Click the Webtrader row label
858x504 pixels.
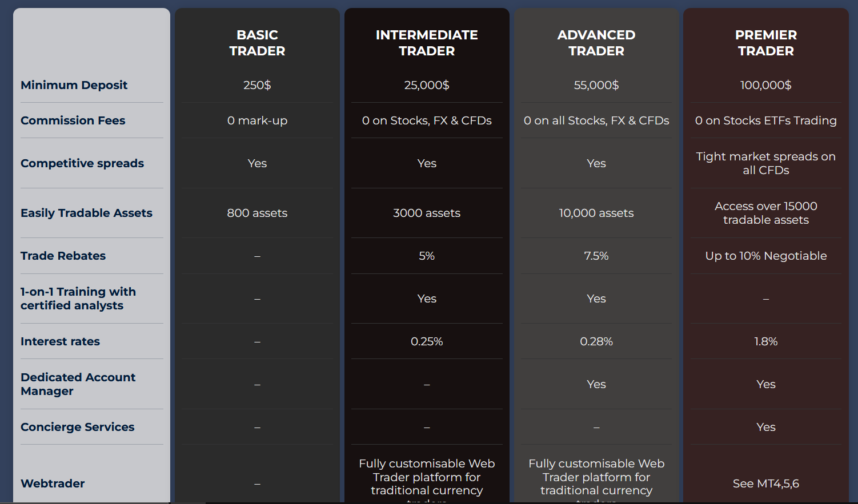point(53,483)
